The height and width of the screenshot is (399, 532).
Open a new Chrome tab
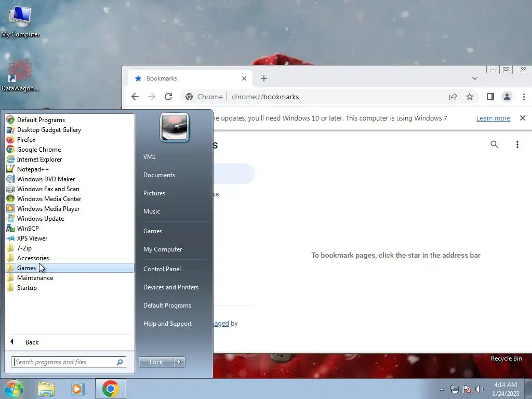[x=263, y=78]
